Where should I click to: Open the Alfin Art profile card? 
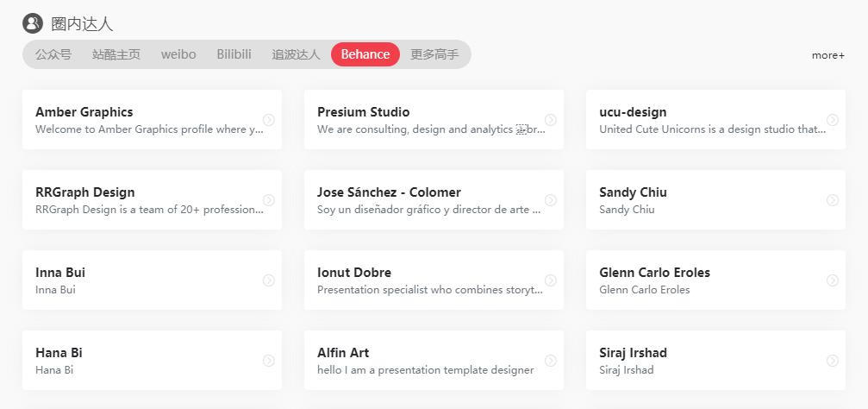(x=434, y=361)
